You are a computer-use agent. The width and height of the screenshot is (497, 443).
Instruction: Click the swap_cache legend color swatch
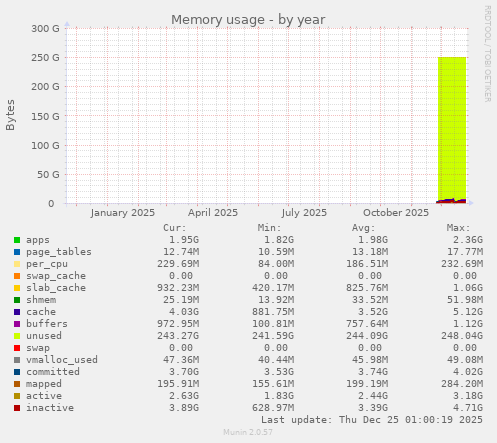17,276
